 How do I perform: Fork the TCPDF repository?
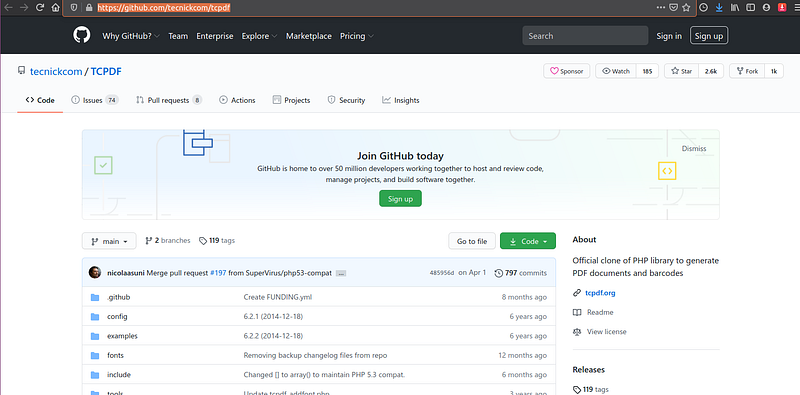[747, 71]
